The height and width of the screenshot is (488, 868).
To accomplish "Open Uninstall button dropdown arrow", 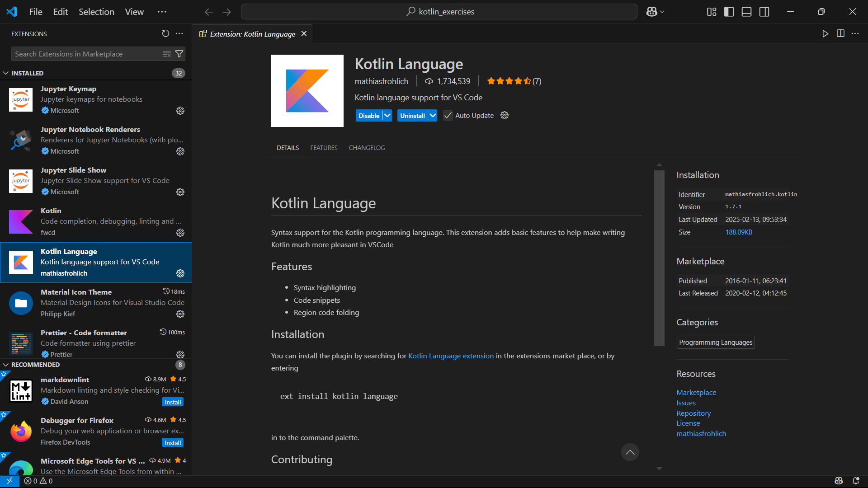I will pos(433,116).
